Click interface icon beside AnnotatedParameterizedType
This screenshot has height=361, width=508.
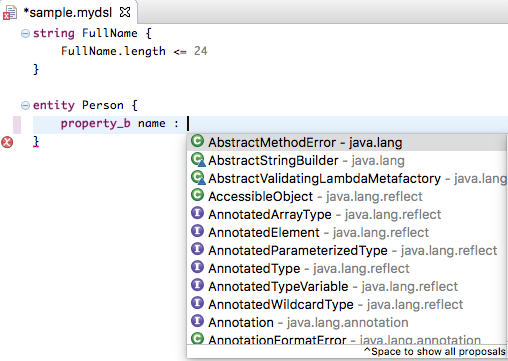(x=197, y=249)
